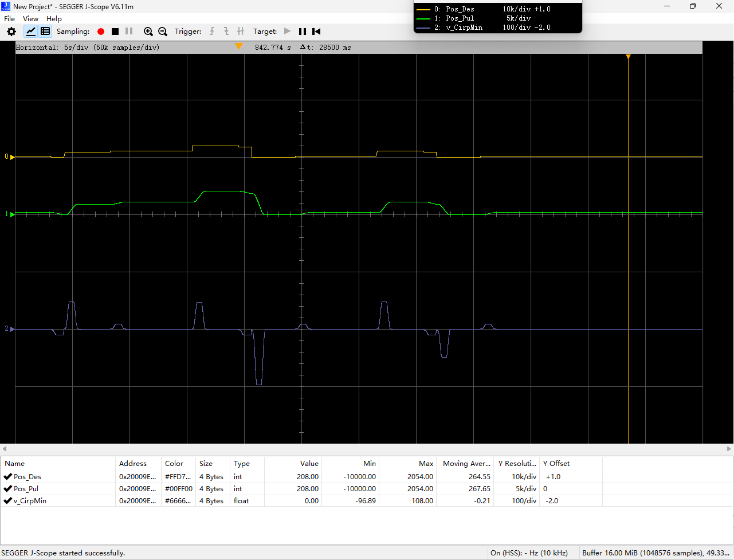Viewport: 734px width, 560px height.
Task: Select Pos_Pul in the legend overlay
Action: pyautogui.click(x=460, y=18)
